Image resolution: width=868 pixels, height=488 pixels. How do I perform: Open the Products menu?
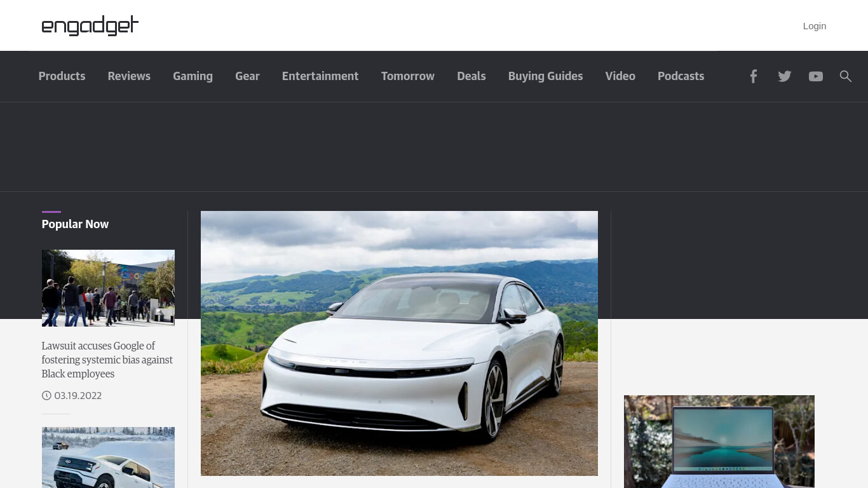62,76
